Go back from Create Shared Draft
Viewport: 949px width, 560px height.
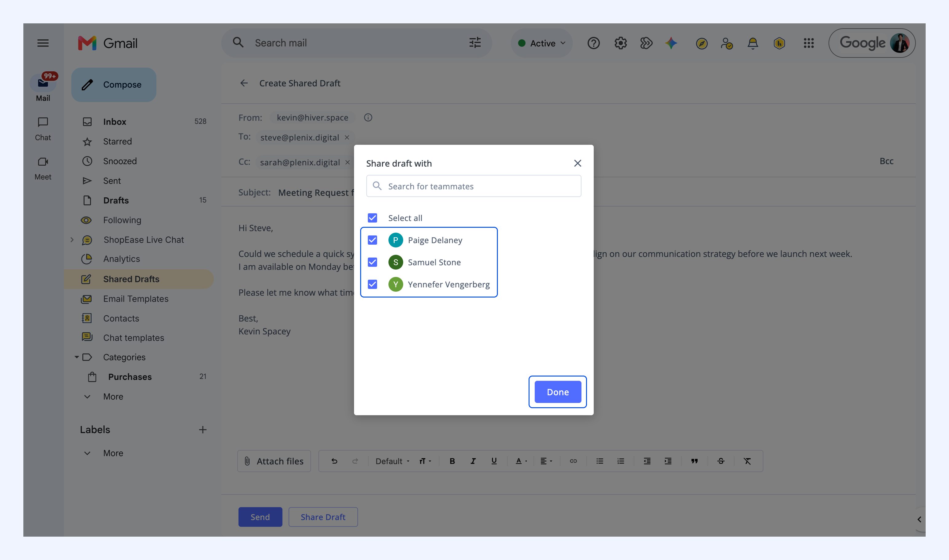pos(244,83)
